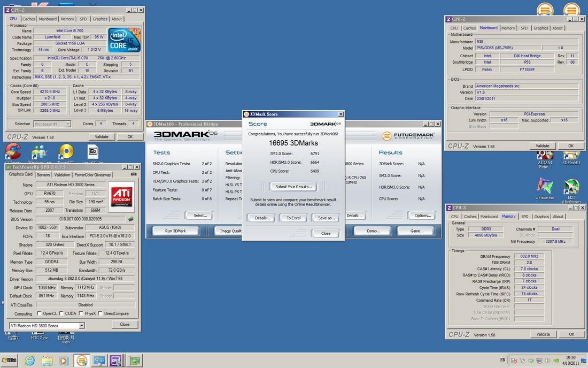Open the PowerColor Giveaway tab in GPU-Z

(92, 175)
